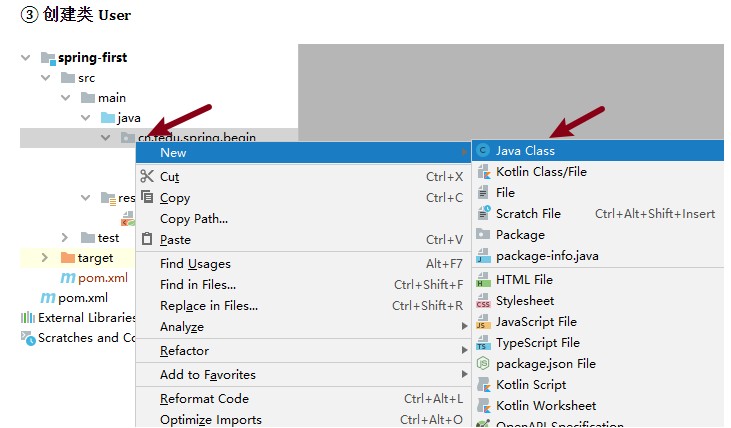This screenshot has width=731, height=428.
Task: Click the resources folder icon
Action: 108,199
